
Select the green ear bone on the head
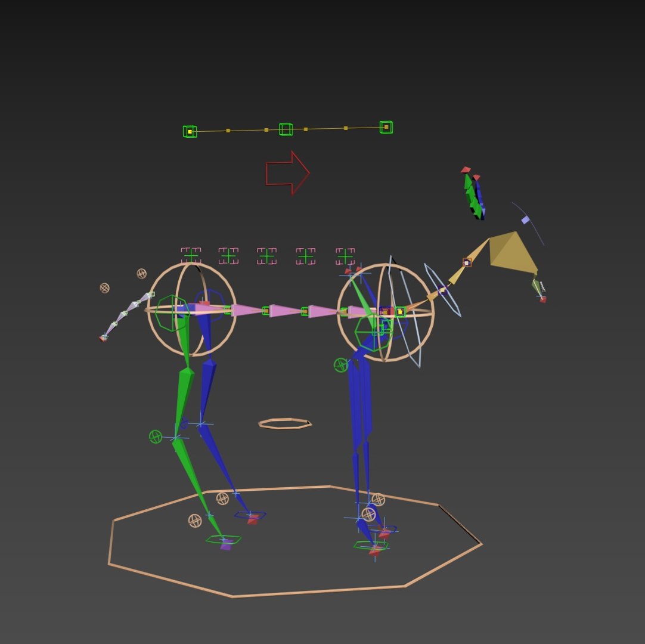click(x=472, y=197)
